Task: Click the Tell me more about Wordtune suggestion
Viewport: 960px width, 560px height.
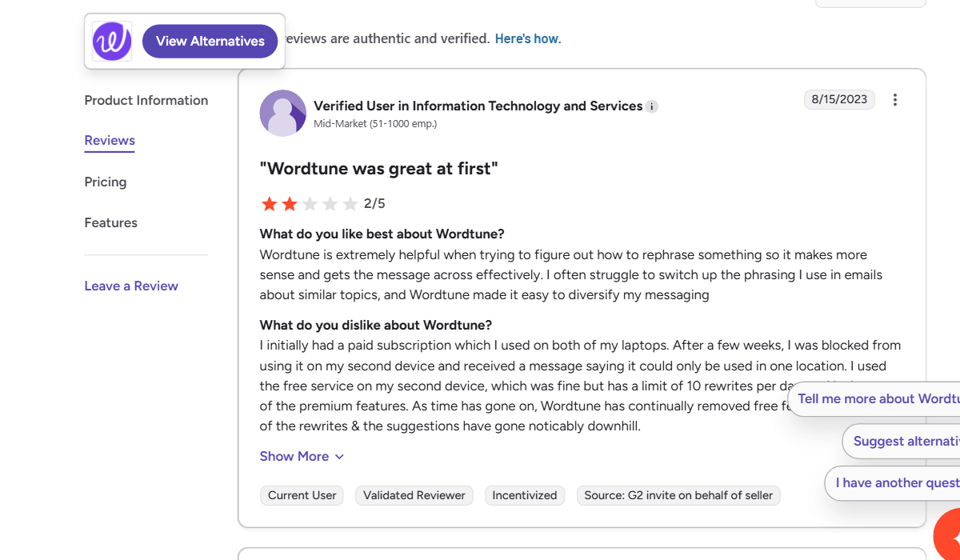Action: (877, 399)
